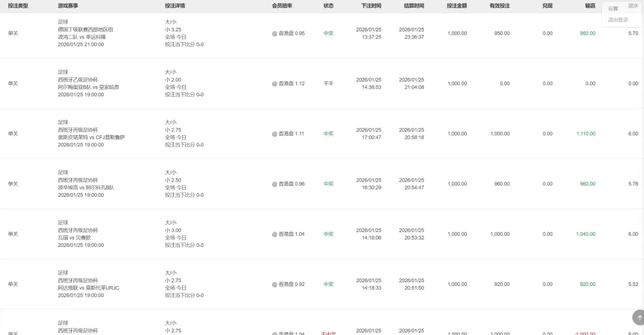The image size is (644, 335).
Task: Click the 下注时间 column header
Action: pos(371,6)
